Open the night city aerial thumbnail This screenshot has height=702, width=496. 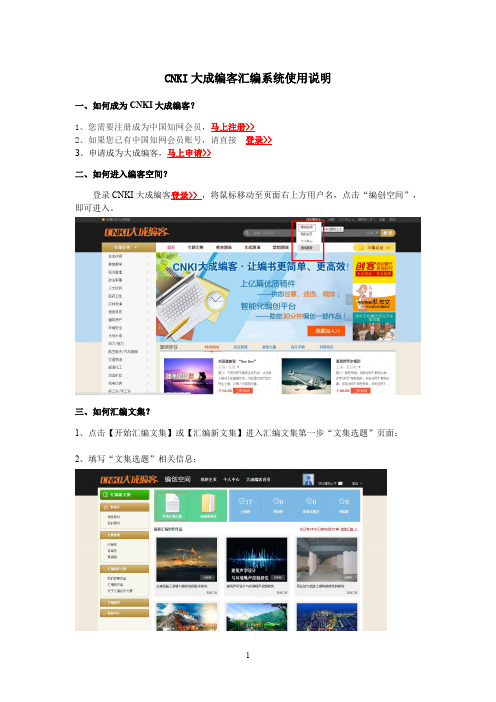pos(327,617)
